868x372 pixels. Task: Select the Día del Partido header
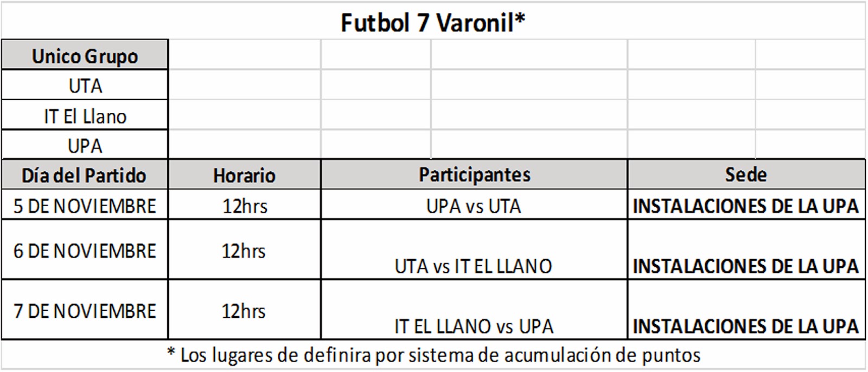[x=84, y=175]
